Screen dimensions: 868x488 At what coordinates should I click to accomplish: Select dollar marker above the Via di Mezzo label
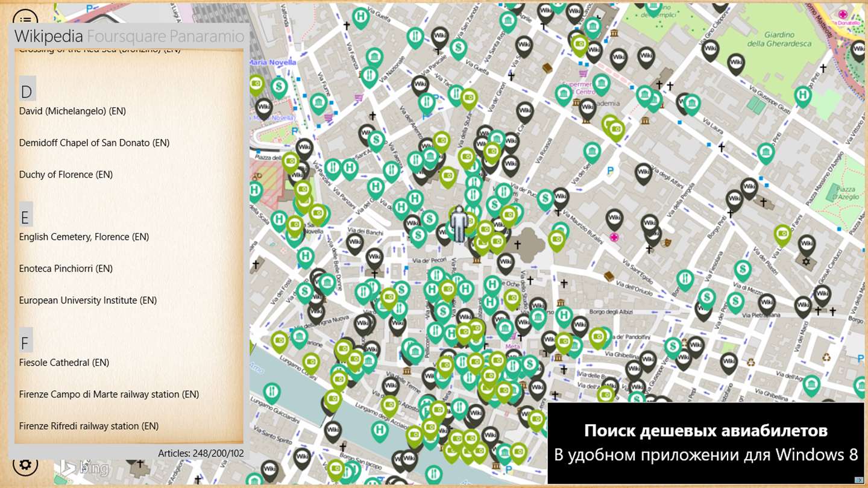[x=743, y=271]
